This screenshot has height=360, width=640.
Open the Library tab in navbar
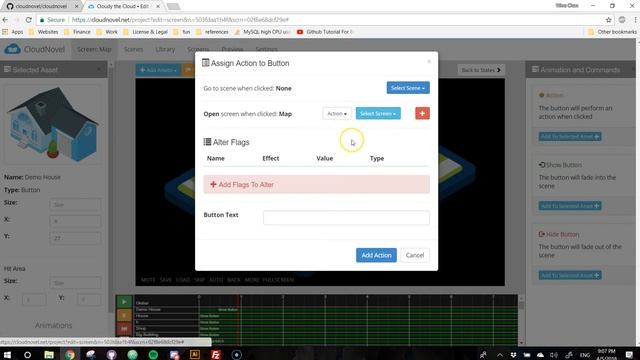pyautogui.click(x=165, y=49)
